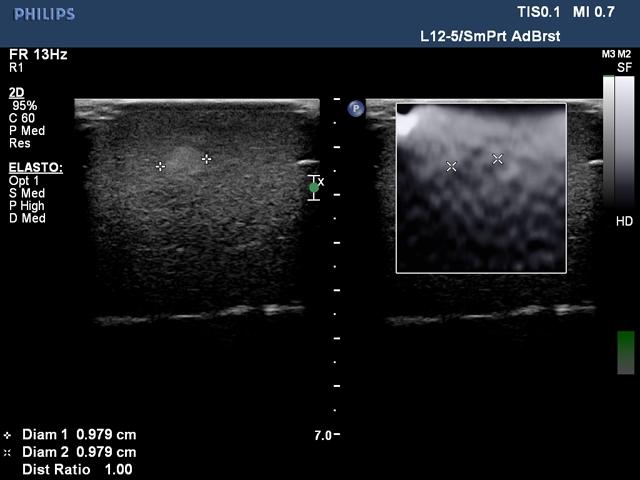
Task: Select the right X caliper in elastogram
Action: (x=497, y=159)
